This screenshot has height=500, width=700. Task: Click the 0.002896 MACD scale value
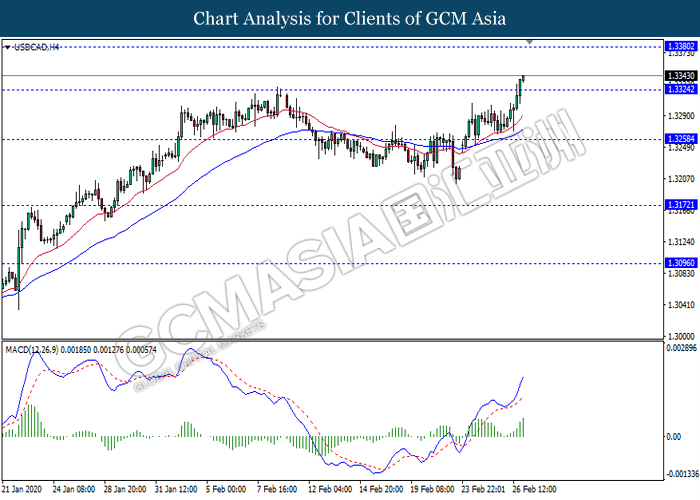pos(681,348)
